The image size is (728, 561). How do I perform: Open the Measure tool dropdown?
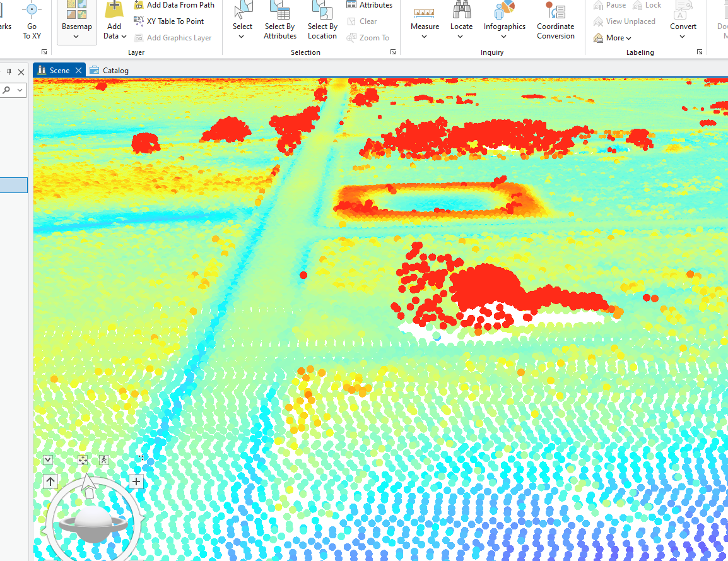[x=425, y=37]
